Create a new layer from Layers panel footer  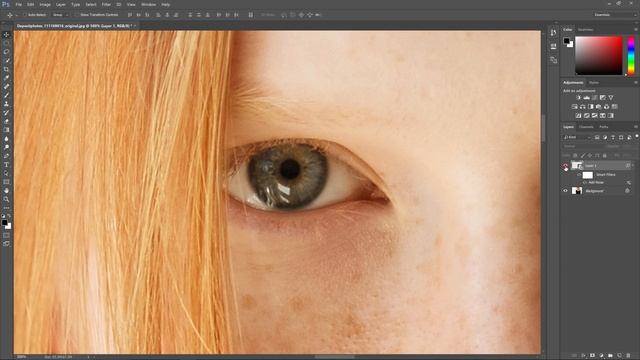click(x=619, y=356)
